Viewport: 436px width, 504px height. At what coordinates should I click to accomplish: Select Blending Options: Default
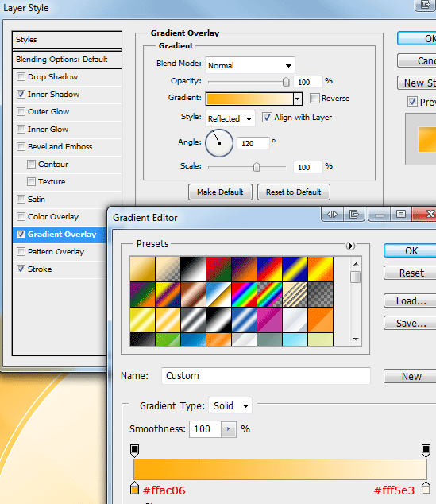point(67,60)
